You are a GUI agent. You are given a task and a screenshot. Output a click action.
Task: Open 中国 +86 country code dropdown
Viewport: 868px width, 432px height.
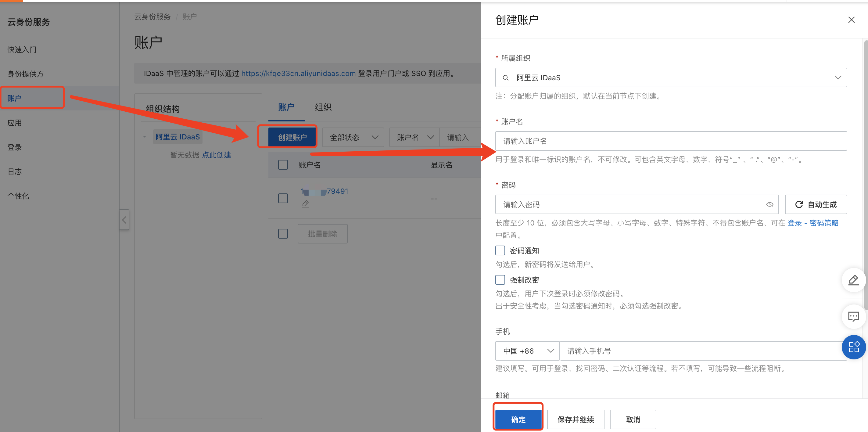point(527,351)
